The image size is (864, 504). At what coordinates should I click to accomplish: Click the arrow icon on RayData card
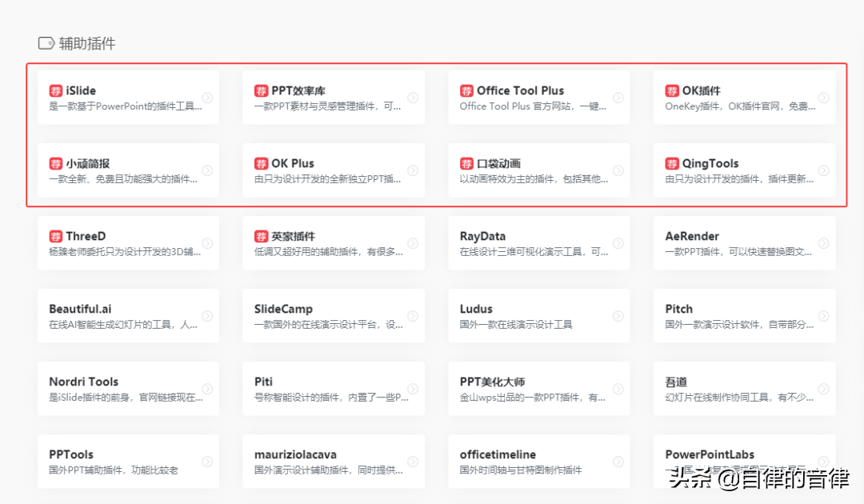[x=618, y=243]
